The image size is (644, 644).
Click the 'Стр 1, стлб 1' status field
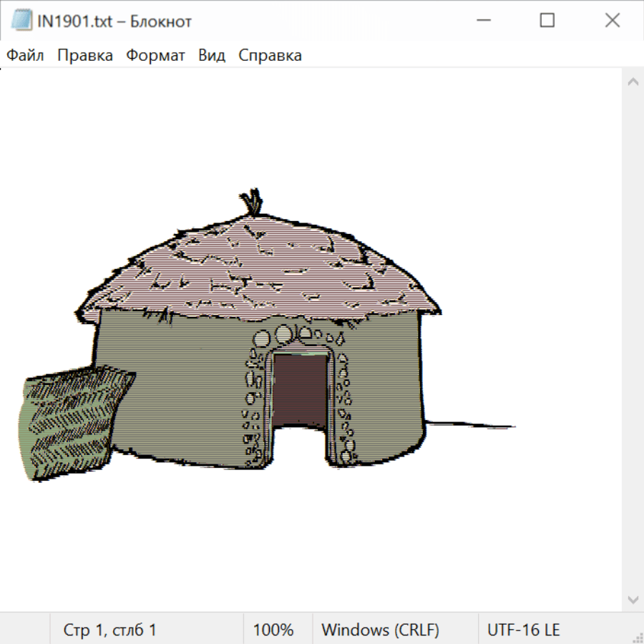click(109, 630)
